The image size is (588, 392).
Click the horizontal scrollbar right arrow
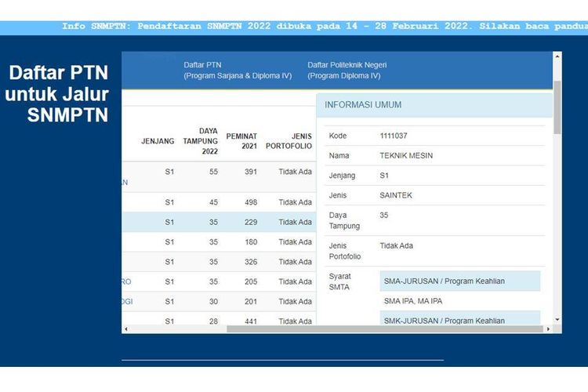547,329
